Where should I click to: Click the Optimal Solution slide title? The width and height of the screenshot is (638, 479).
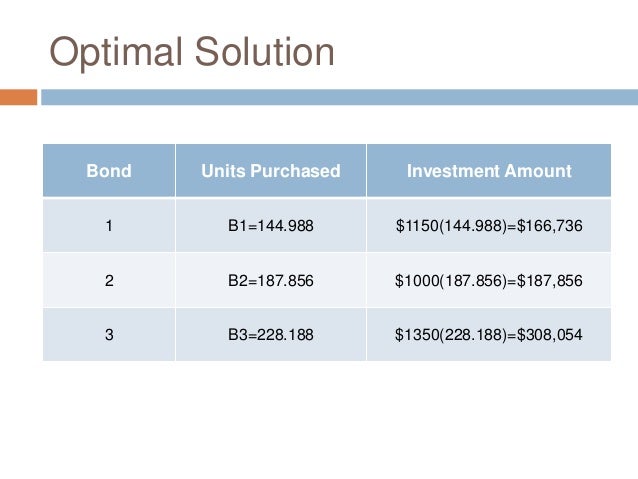click(192, 52)
